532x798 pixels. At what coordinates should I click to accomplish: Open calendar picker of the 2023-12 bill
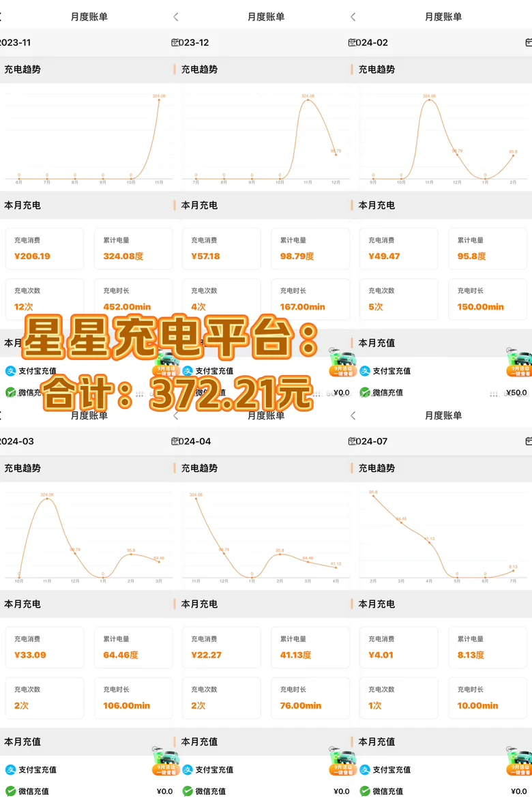coord(351,42)
